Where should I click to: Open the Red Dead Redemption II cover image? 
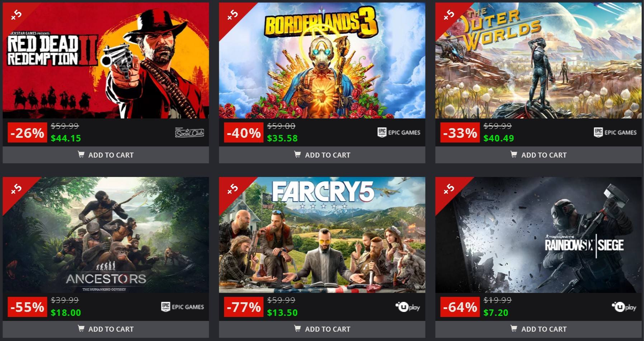click(x=106, y=61)
